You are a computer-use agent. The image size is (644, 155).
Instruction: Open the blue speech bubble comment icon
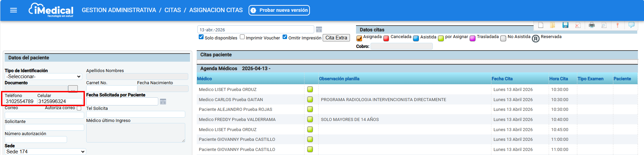point(631,25)
